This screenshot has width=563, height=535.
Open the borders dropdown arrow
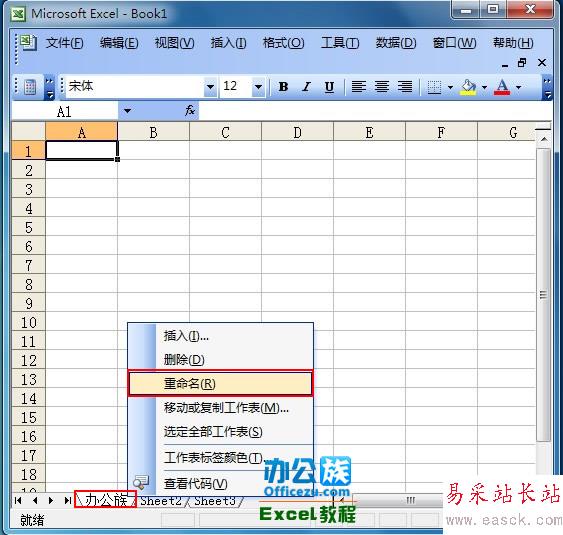450,87
